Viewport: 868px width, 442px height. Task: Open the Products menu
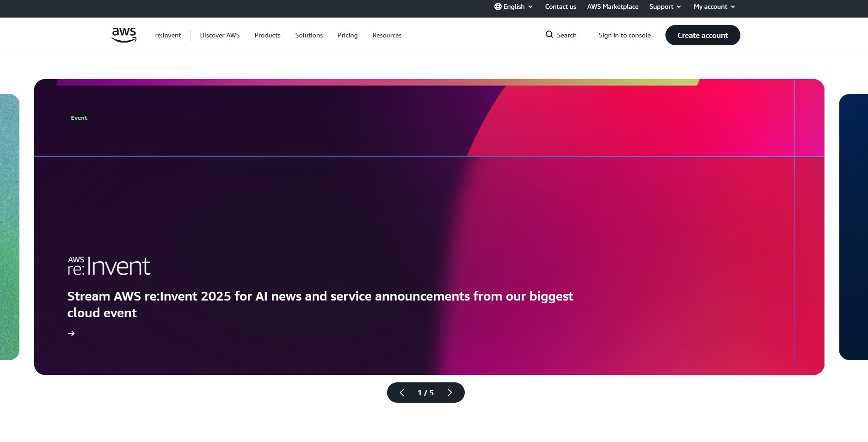(267, 35)
